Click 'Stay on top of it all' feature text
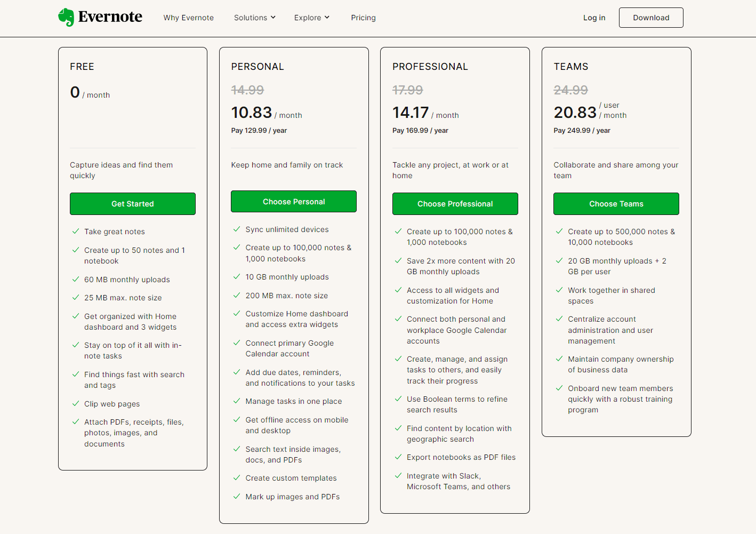The image size is (756, 534). point(133,350)
